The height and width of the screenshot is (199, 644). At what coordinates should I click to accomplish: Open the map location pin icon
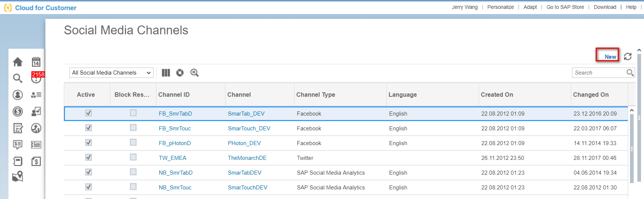tap(18, 176)
